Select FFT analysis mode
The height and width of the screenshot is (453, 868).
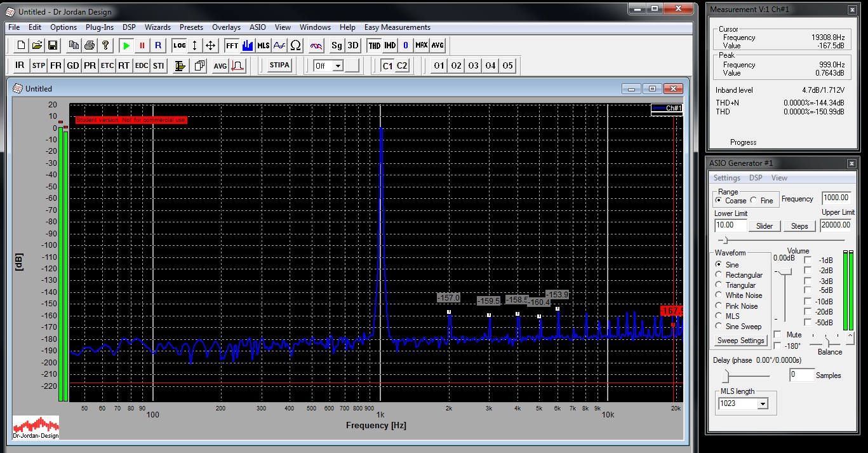[232, 45]
